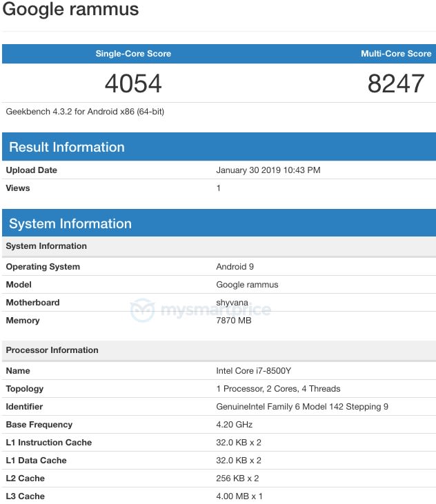
Task: Select the Motherboard label
Action: point(32,303)
